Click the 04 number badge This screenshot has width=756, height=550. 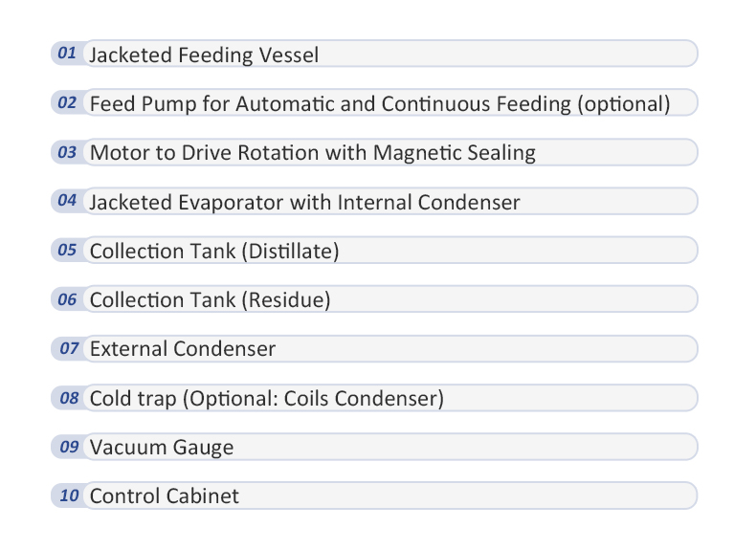(x=67, y=201)
